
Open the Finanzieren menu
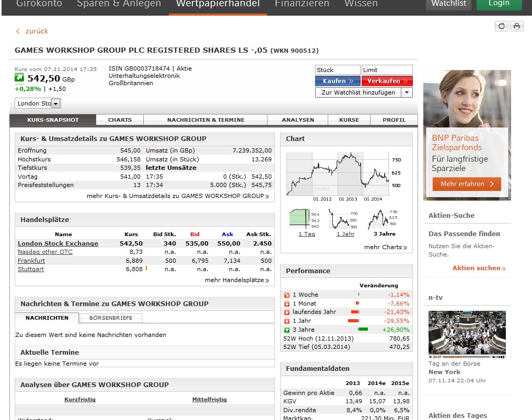(302, 4)
